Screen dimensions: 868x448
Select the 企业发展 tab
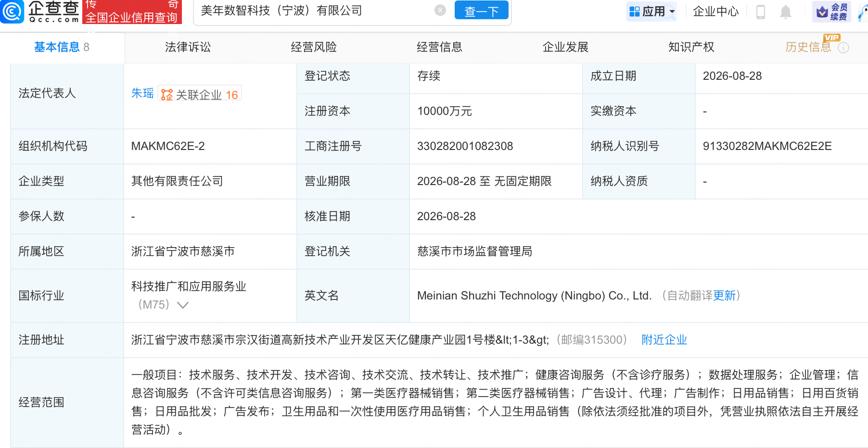[565, 47]
